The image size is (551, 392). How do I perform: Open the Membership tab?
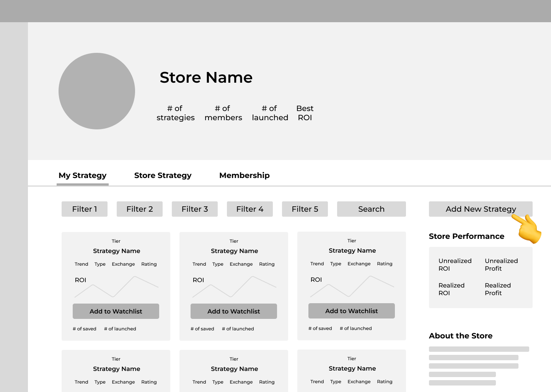[244, 175]
